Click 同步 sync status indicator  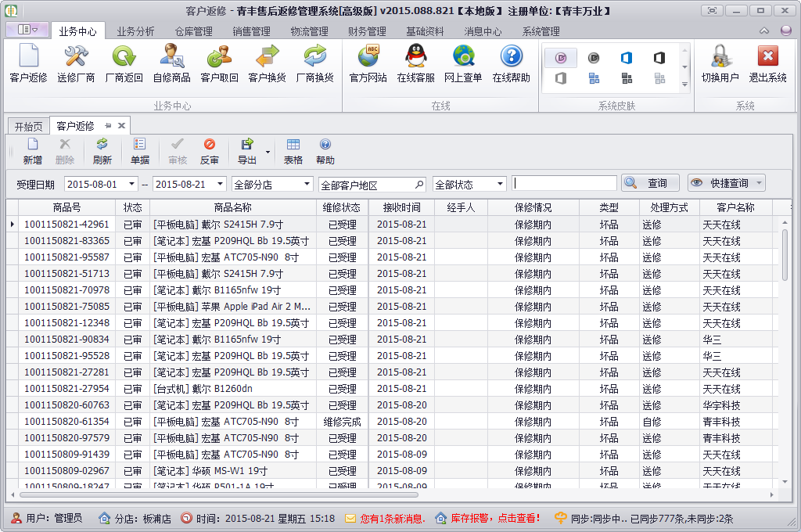[x=644, y=519]
